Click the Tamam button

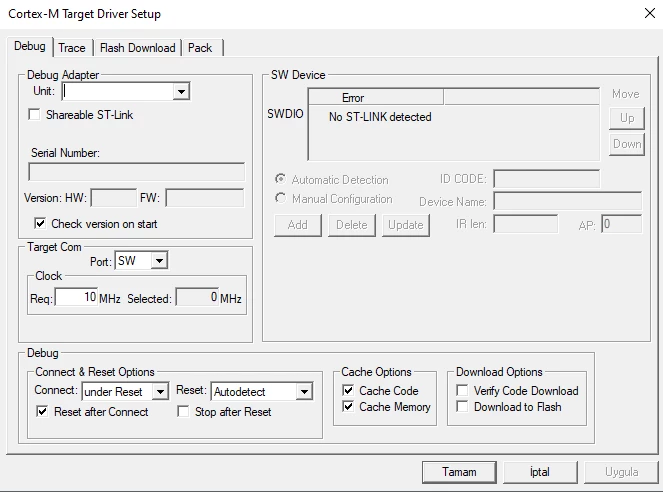(459, 472)
